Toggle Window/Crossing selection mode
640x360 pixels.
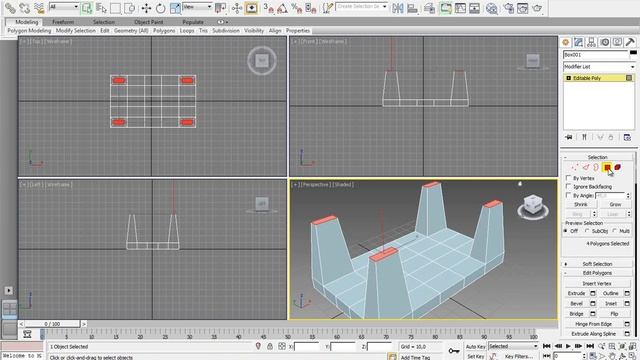[x=129, y=7]
